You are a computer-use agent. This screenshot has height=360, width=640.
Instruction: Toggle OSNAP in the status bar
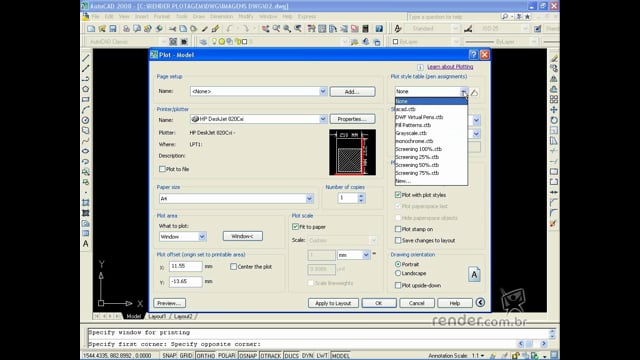(248, 356)
